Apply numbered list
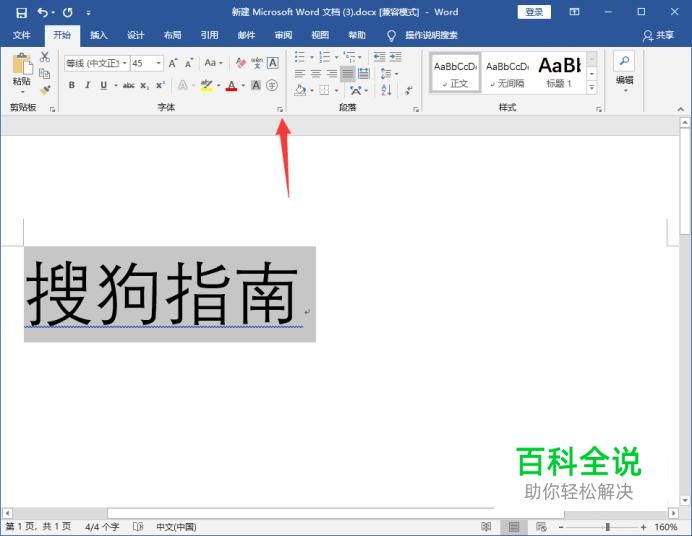Screen dimensions: 692x536 tap(324, 57)
